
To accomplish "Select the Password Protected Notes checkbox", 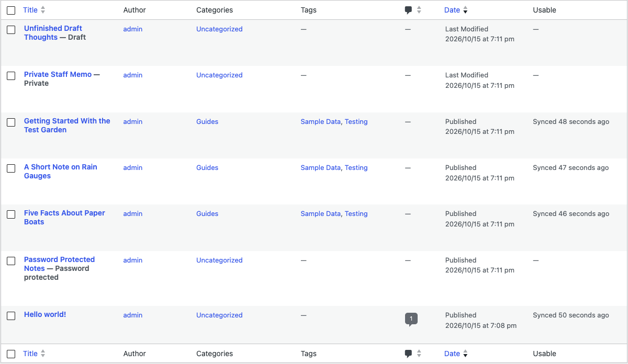I will (x=11, y=261).
